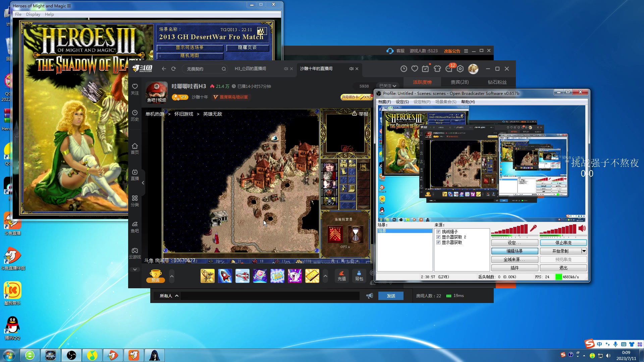This screenshot has width=644, height=362.
Task: Mute the H3_尐四的直播间 tab
Action: (x=286, y=69)
